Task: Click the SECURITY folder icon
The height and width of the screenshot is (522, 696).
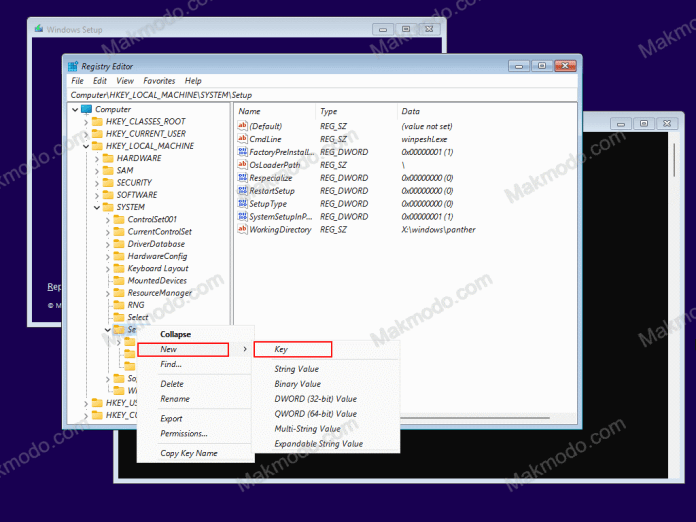Action: (x=108, y=182)
